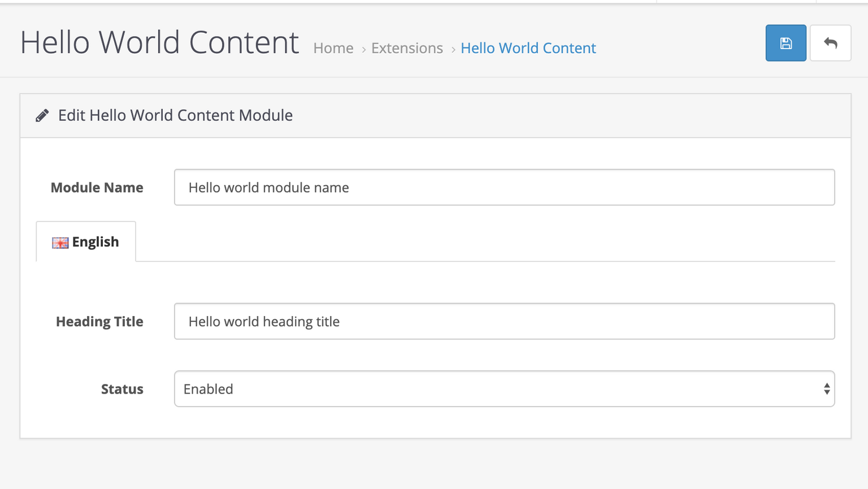Viewport: 868px width, 489px height.
Task: Click the blue Hello World Content breadcrumb
Action: (x=528, y=49)
